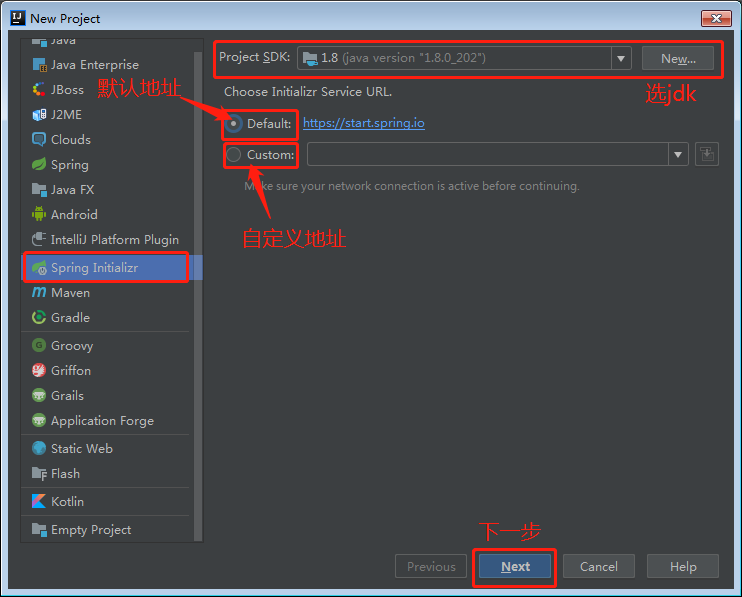Choose the Empty Project folder icon

[39, 529]
